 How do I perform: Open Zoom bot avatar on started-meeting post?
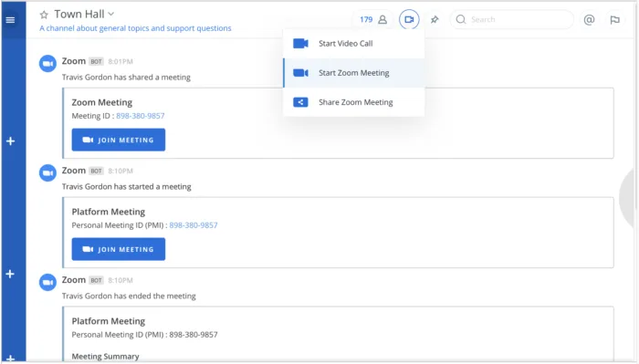[47, 173]
